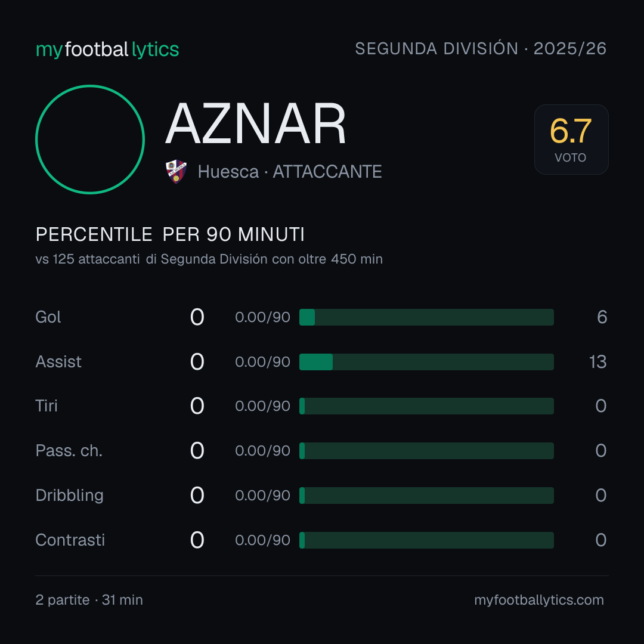Click the Gol percentile bar

click(426, 317)
